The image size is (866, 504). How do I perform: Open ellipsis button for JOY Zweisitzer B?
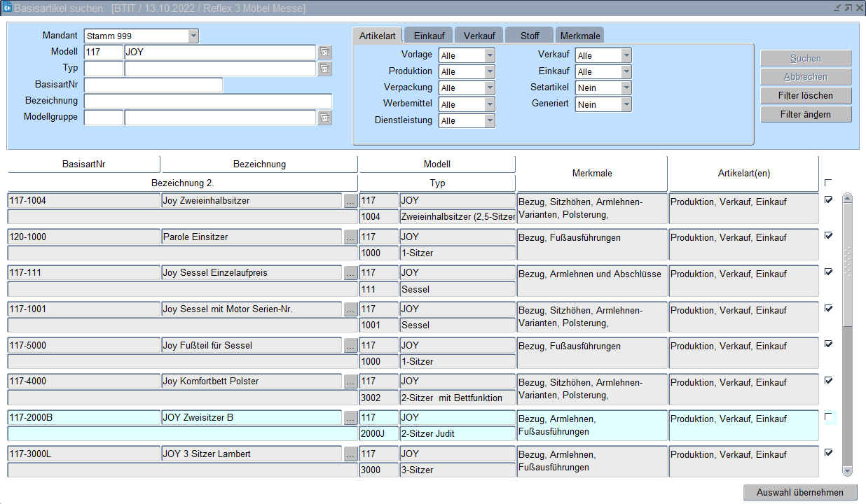pos(350,418)
